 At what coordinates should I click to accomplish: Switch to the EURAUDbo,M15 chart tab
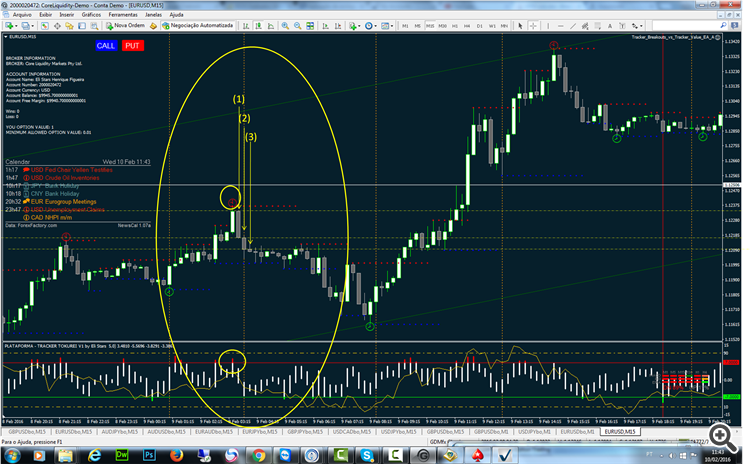click(213, 431)
